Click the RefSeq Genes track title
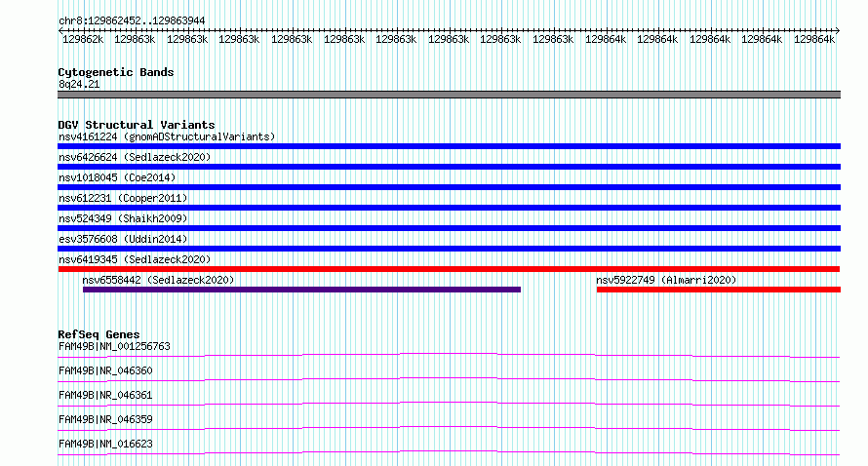The width and height of the screenshot is (868, 466). coord(99,334)
